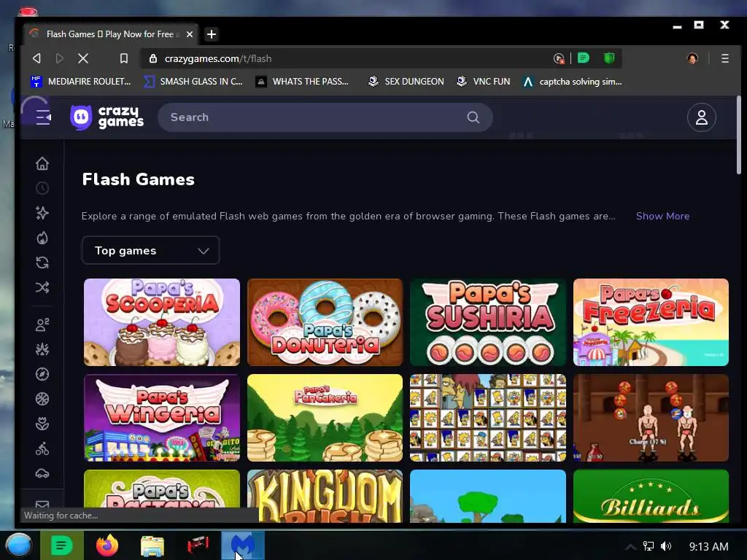Click the search magnifier icon
This screenshot has height=560, width=747.
473,117
